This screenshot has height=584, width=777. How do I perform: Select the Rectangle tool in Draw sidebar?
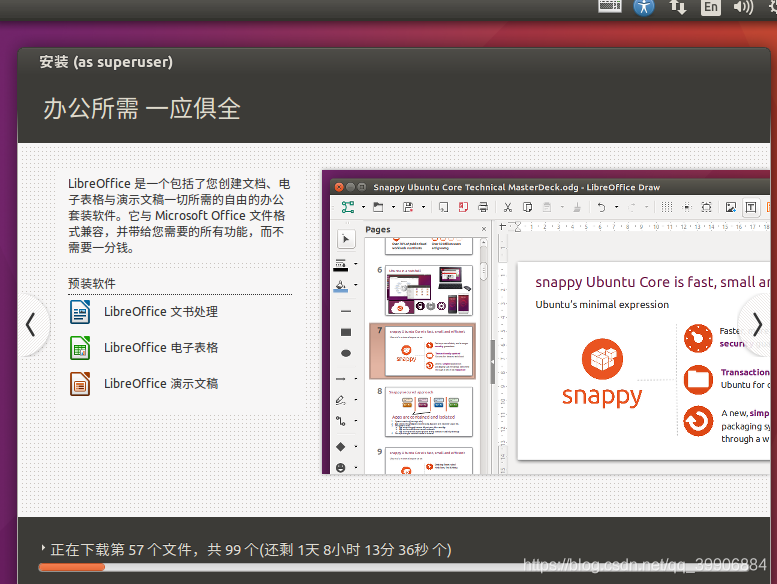346,332
